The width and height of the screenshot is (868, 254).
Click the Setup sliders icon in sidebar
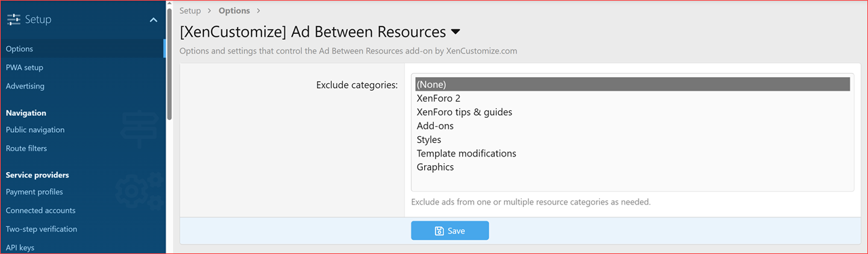coord(14,20)
